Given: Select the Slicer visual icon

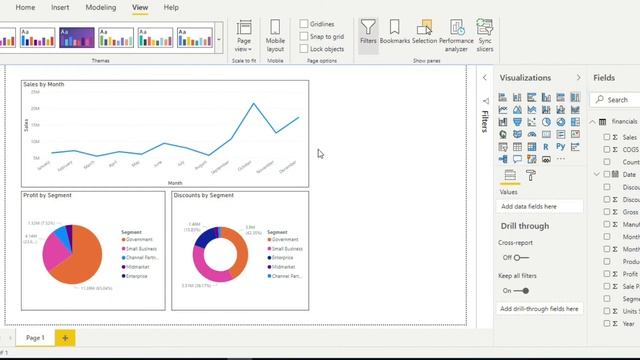Looking at the screenshot, I should point(502,147).
